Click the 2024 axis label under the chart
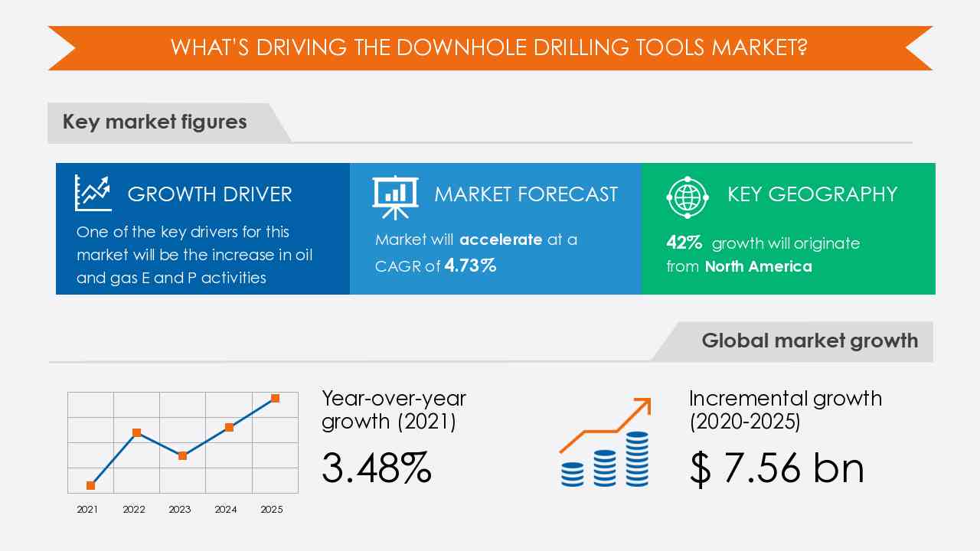 coord(225,510)
